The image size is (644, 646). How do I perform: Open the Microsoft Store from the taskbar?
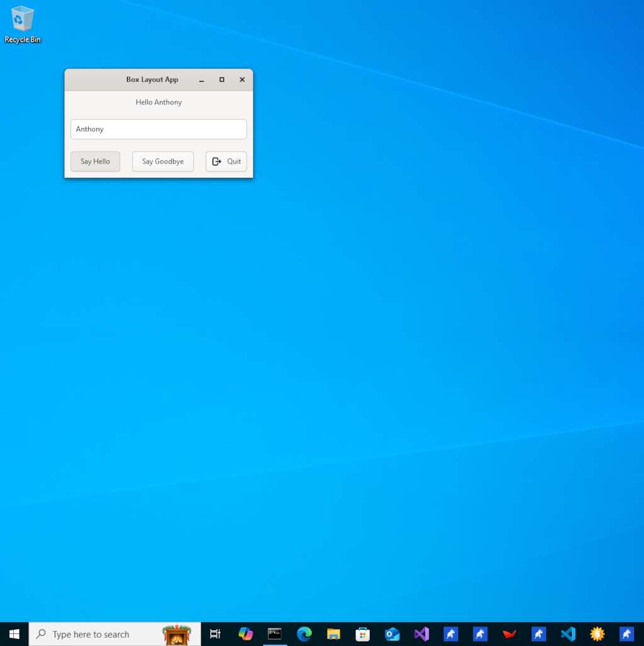click(363, 633)
